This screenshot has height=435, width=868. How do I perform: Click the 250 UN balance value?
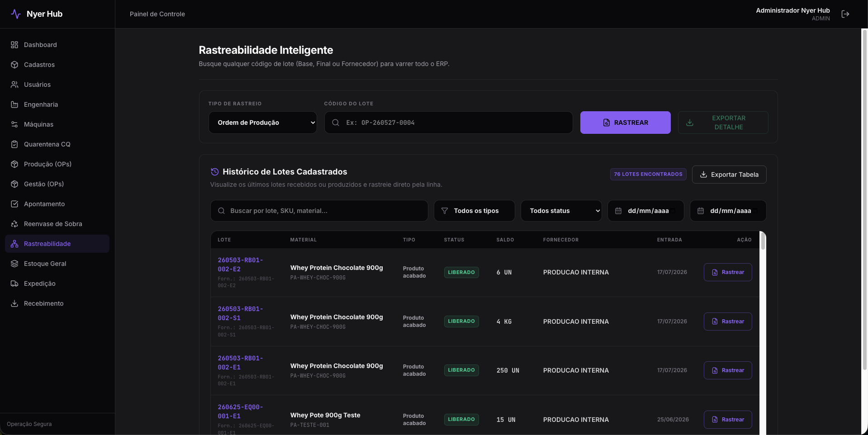coord(508,370)
